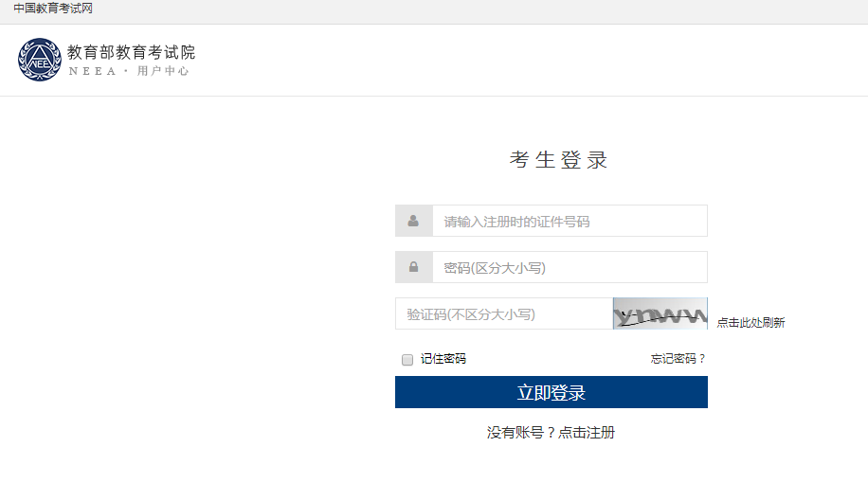Open the 中国教育考试网 link at top
Screen dimensions: 868x483
[53, 9]
